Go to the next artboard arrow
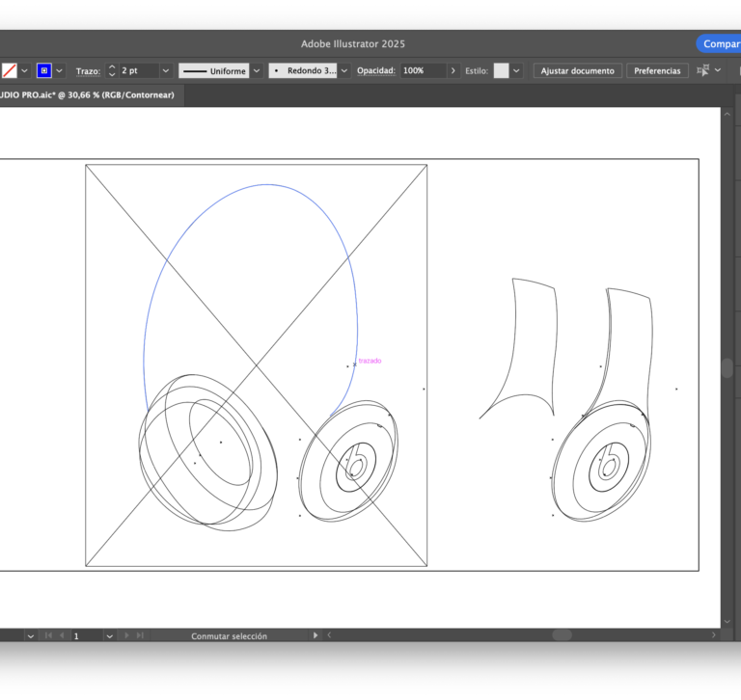 [x=126, y=636]
